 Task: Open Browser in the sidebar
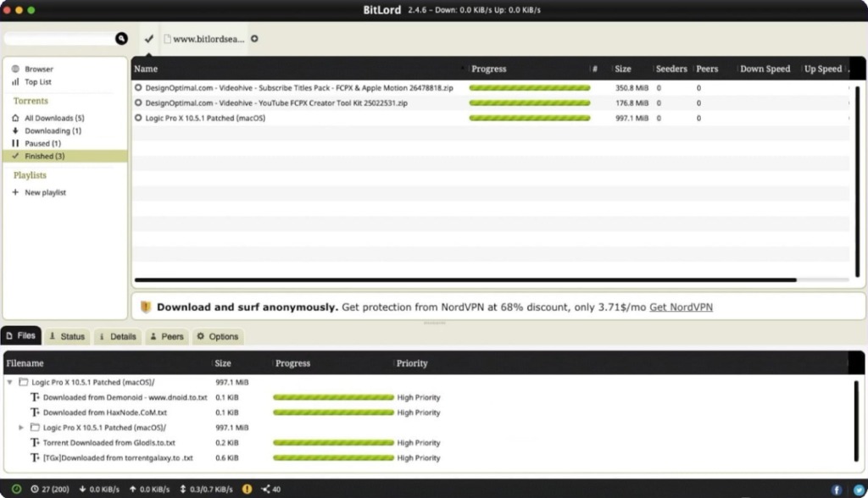[x=39, y=69]
